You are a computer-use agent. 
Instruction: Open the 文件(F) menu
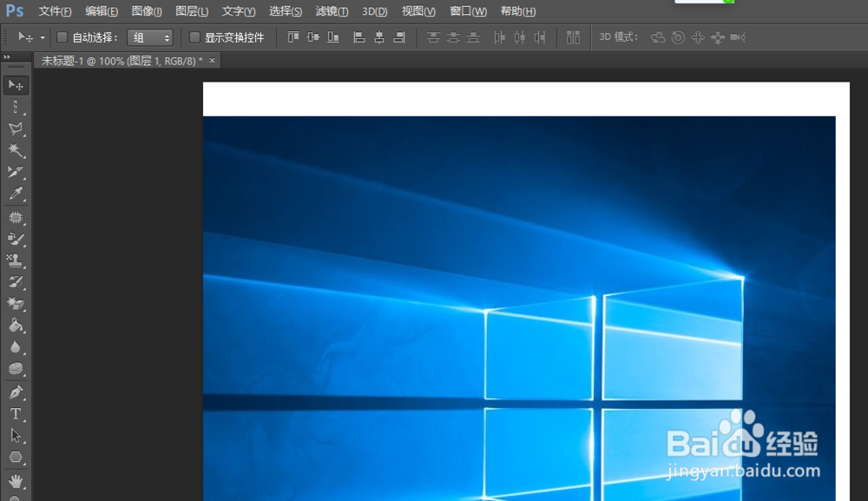click(x=55, y=11)
